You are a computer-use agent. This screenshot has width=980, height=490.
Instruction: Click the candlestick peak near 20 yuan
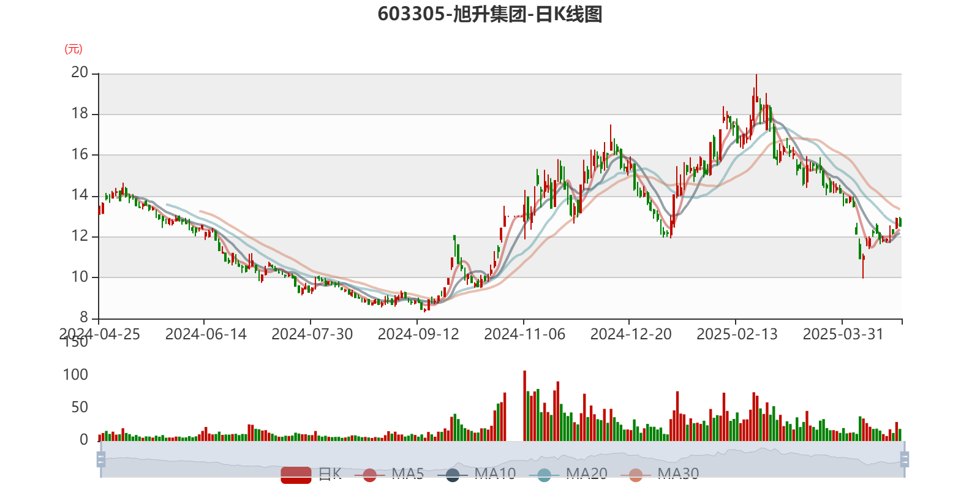pyautogui.click(x=756, y=86)
